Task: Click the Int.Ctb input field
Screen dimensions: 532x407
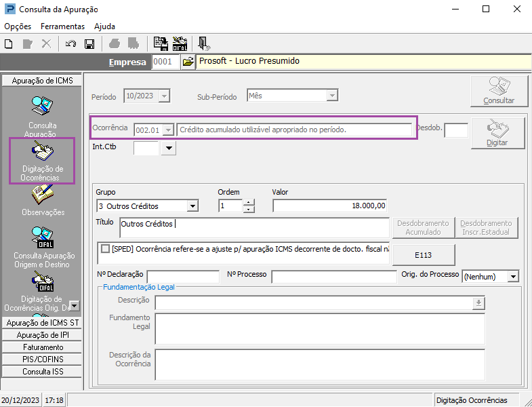Action: (146, 148)
